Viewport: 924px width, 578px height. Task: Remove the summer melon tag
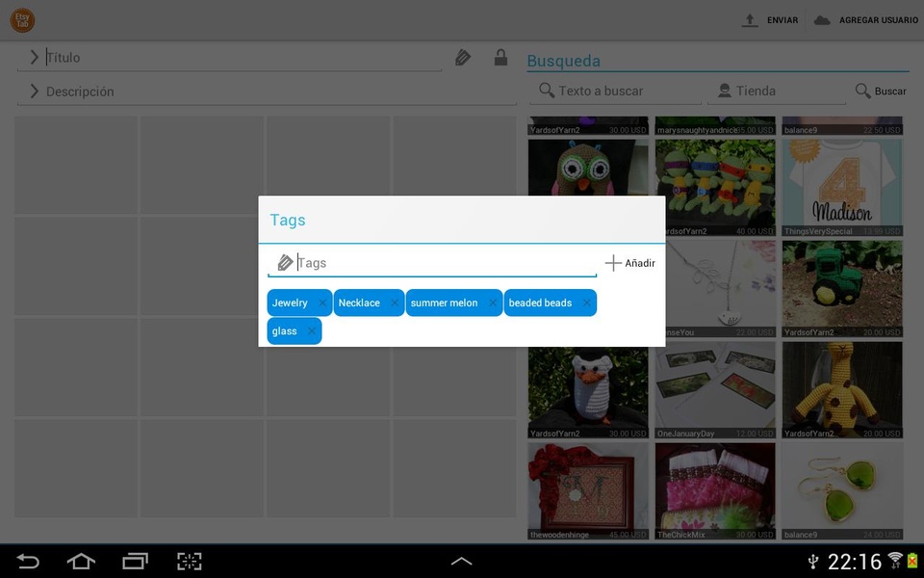[493, 302]
